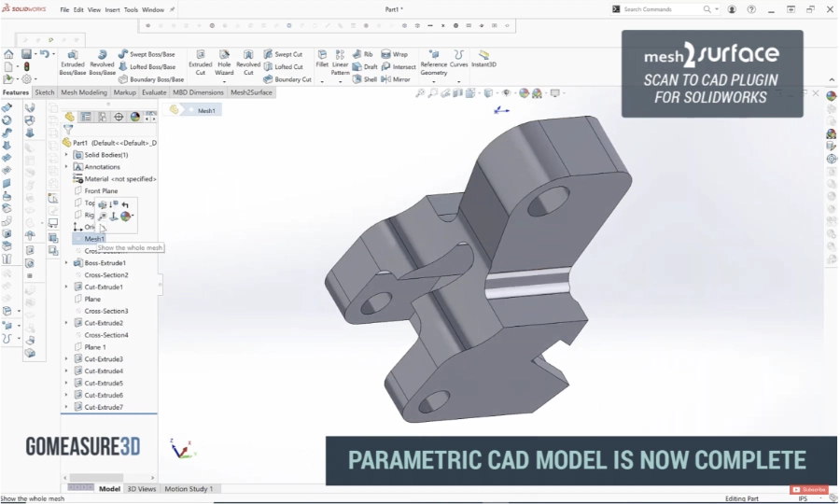Click the Mirror feature icon
Image resolution: width=840 pixels, height=504 pixels.
coord(397,79)
